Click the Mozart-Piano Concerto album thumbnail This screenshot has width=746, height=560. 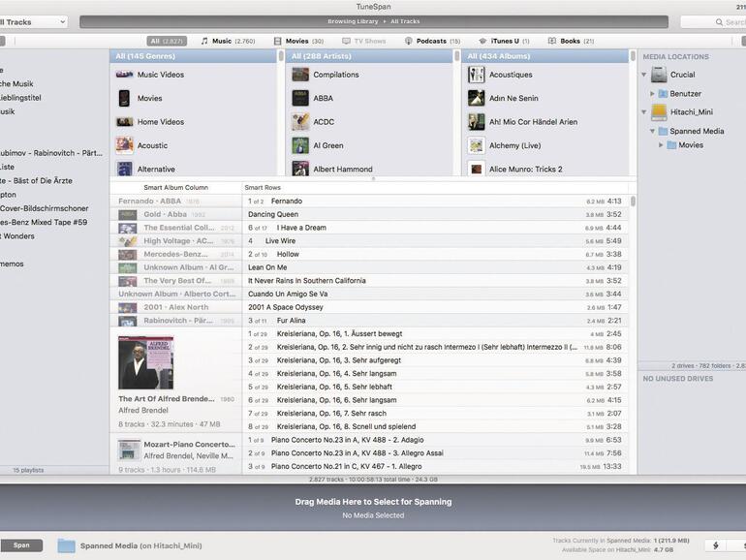[x=129, y=451]
